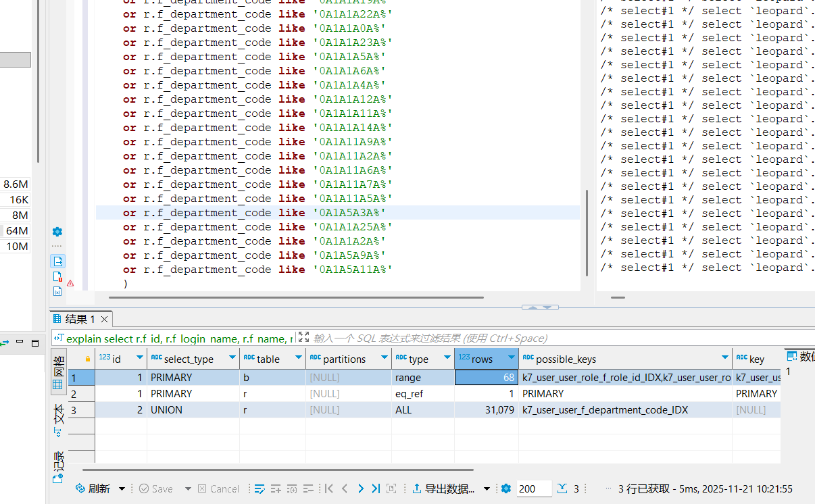Expand the 刷新 refresh dropdown arrow
815x504 pixels.
coord(122,488)
